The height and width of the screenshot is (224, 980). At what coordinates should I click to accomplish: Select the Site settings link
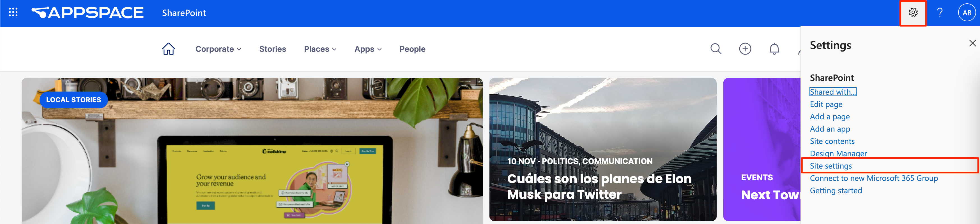(x=831, y=166)
